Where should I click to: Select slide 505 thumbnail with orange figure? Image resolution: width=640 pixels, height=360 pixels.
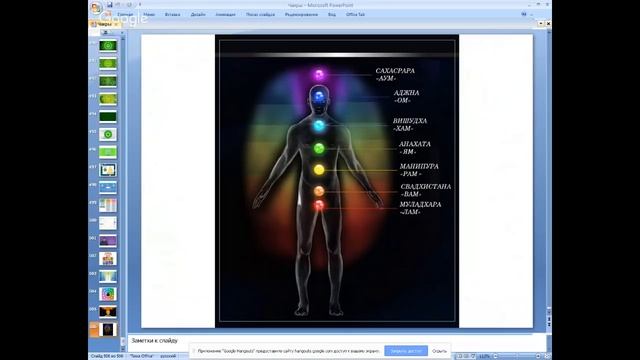point(108,312)
